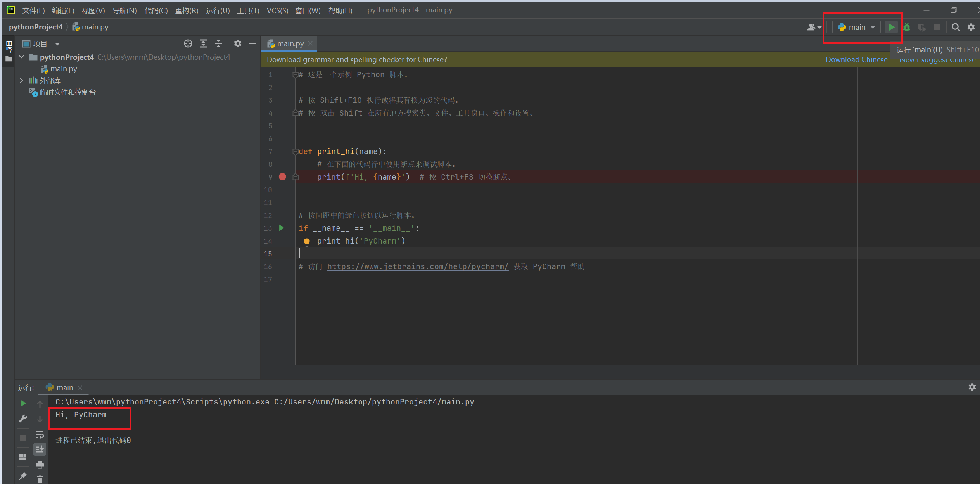This screenshot has height=484, width=980.
Task: Open IDE settings gear in top-right toolbar
Action: pyautogui.click(x=971, y=27)
